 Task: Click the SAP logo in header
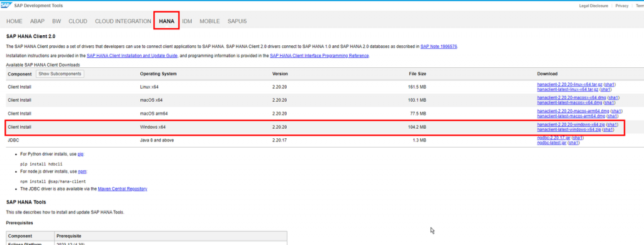coord(6,5)
